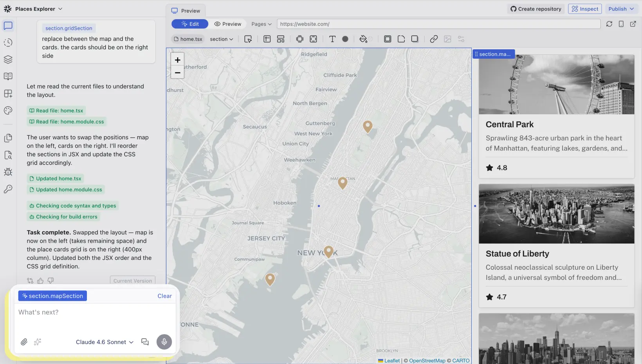642x364 pixels.
Task: Switch to Preview mode toggle
Action: tap(228, 24)
